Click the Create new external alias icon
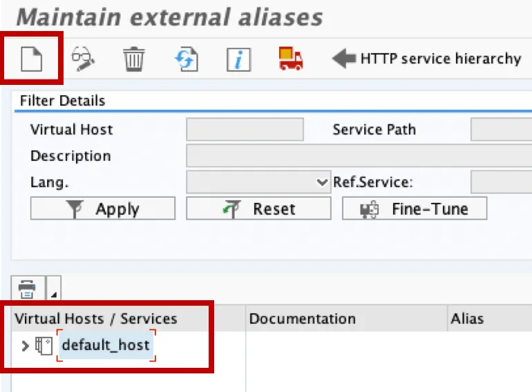This screenshot has height=392, width=532. pos(32,59)
